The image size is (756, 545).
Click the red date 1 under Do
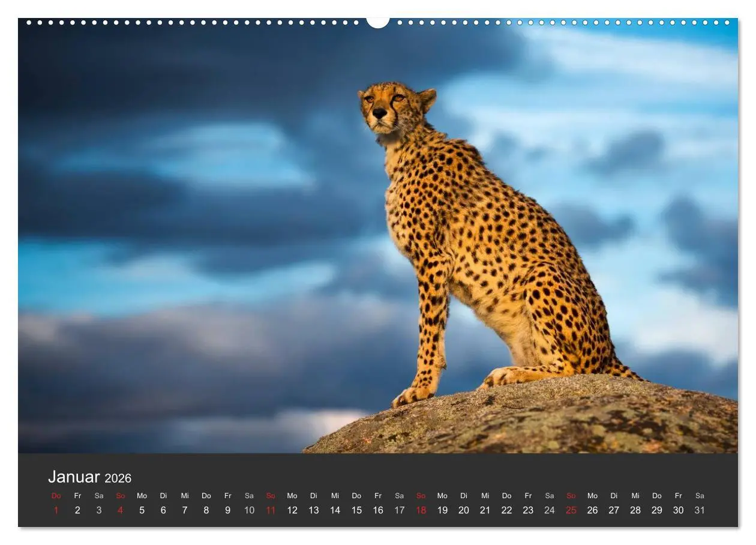[x=57, y=510]
